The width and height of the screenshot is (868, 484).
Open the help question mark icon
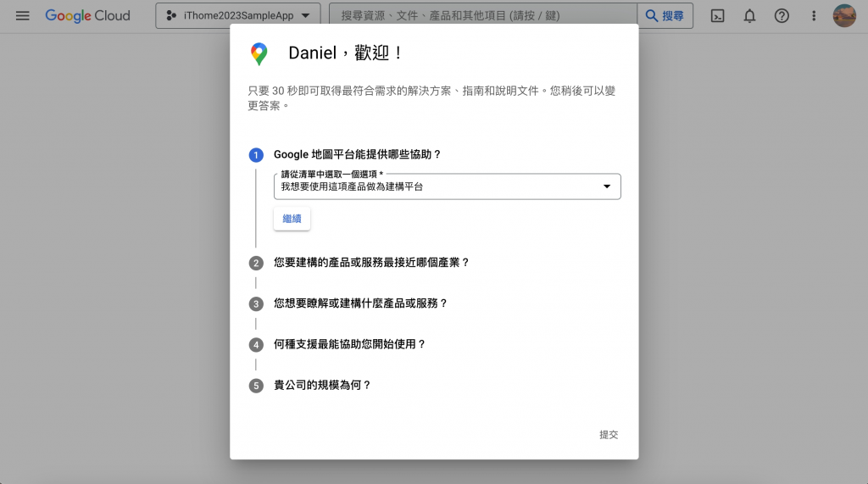(782, 15)
